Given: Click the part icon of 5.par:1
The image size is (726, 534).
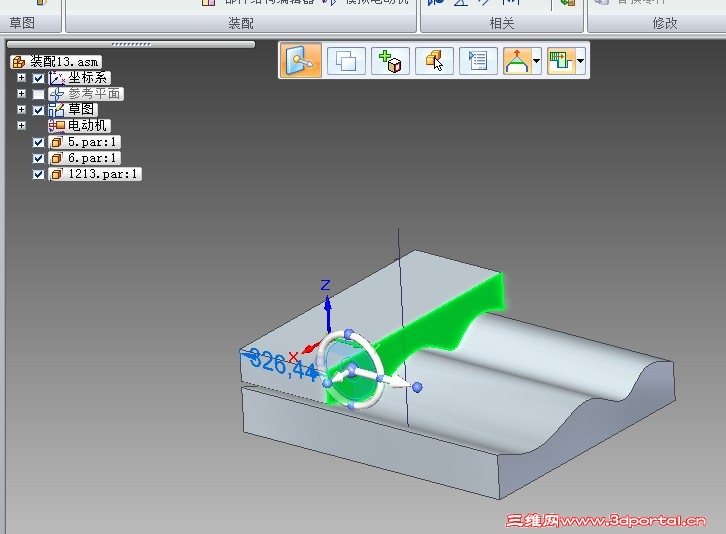Looking at the screenshot, I should (x=56, y=142).
